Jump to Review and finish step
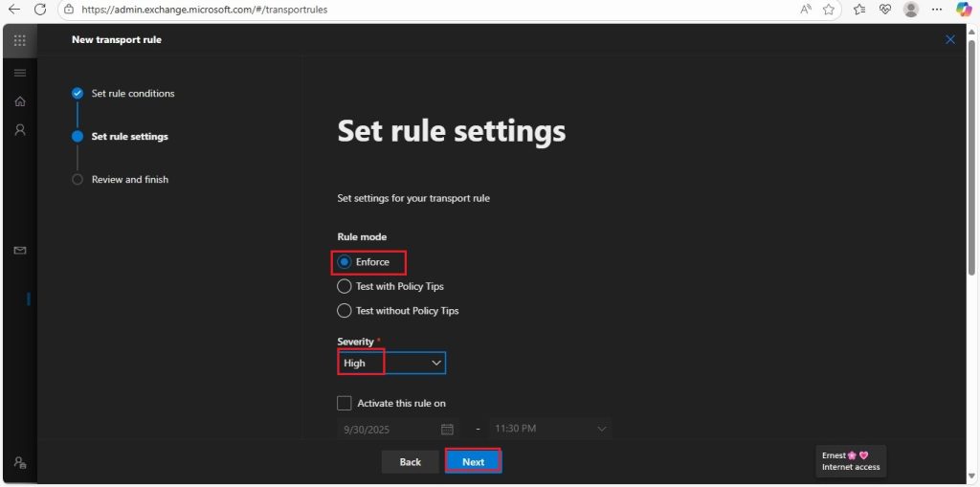This screenshot has width=980, height=487. pos(130,180)
